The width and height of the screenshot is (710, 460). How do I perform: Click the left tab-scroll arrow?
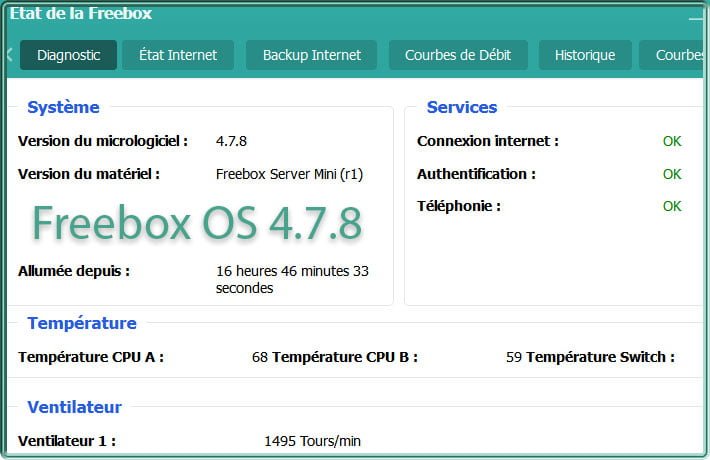click(x=10, y=55)
